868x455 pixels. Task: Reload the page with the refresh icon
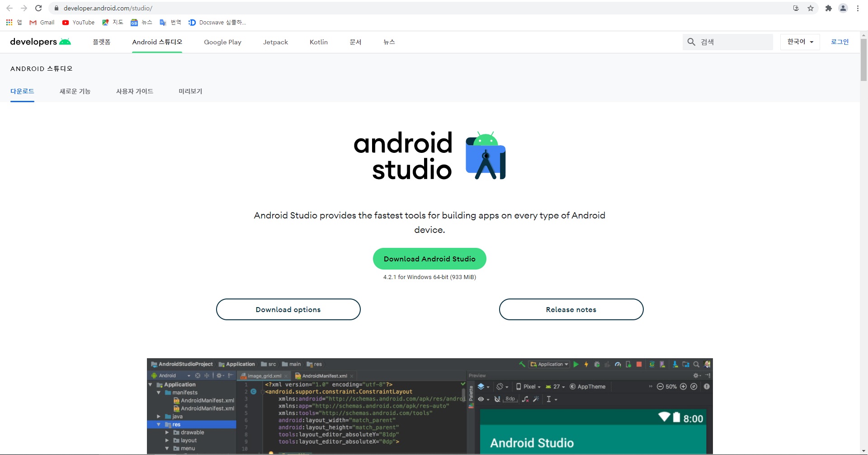(x=38, y=8)
